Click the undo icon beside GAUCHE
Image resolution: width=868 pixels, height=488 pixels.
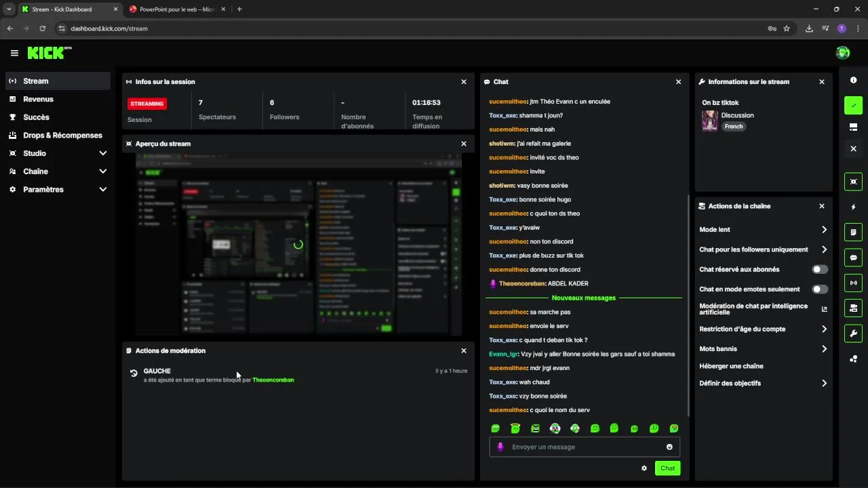point(134,373)
